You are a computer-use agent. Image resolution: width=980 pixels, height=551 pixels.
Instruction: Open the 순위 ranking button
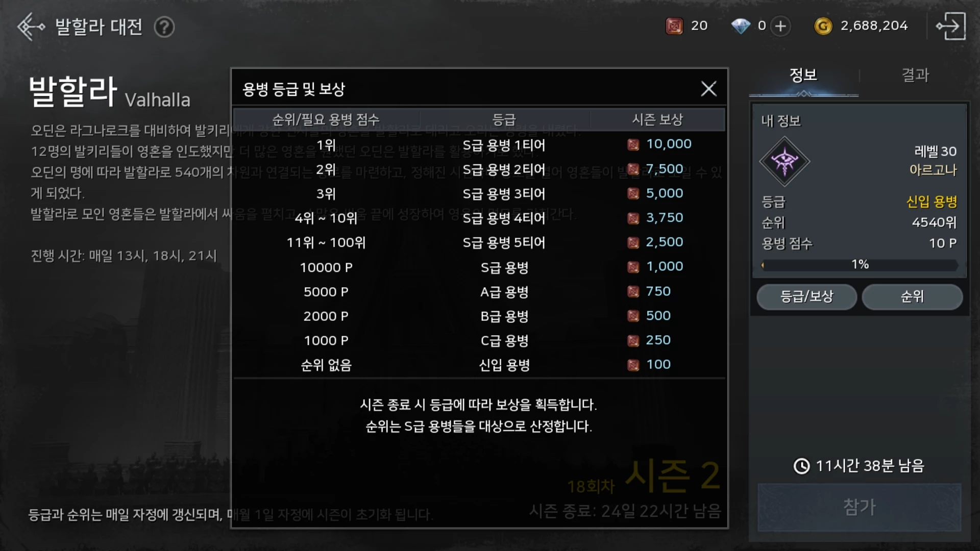[x=912, y=296]
